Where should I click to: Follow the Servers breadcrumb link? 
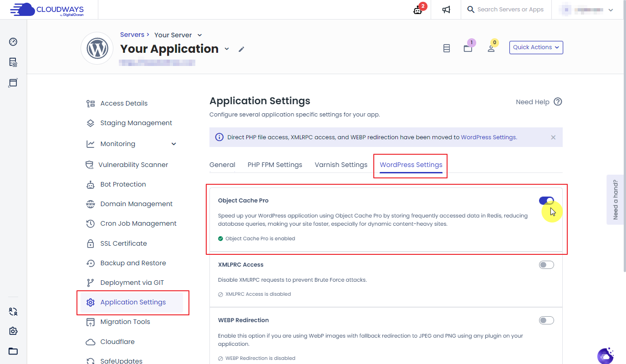point(132,35)
